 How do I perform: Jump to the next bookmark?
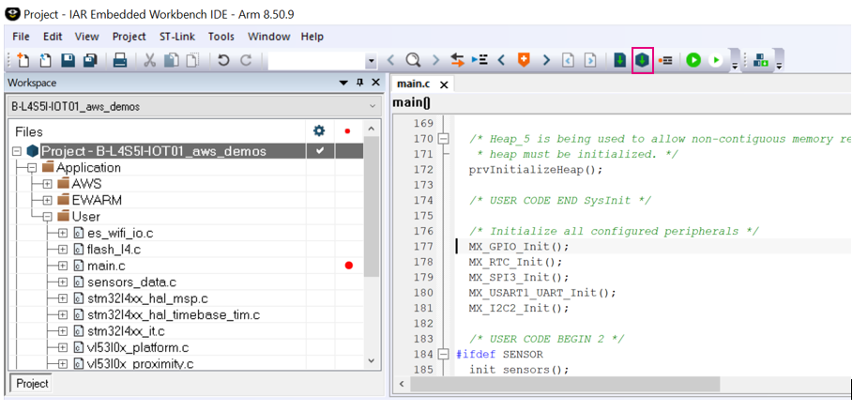coord(546,60)
